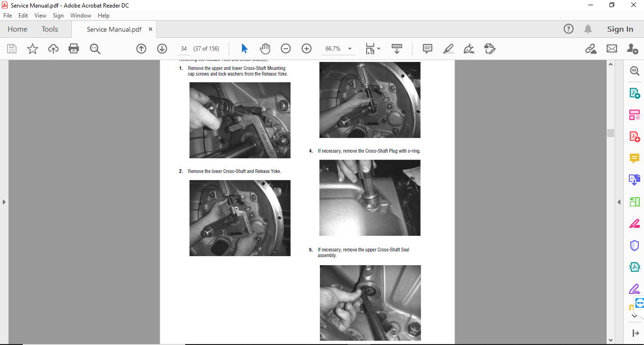Go to next page arrow

[x=162, y=49]
